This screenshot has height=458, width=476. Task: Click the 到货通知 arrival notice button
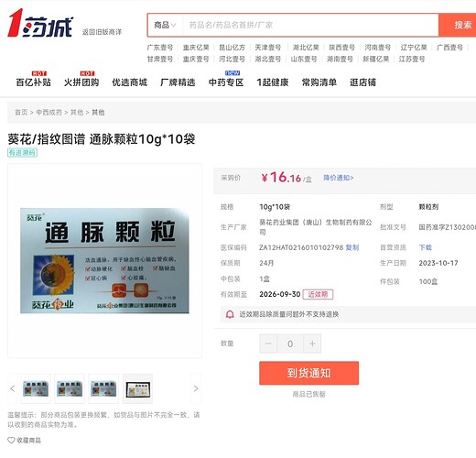(308, 373)
